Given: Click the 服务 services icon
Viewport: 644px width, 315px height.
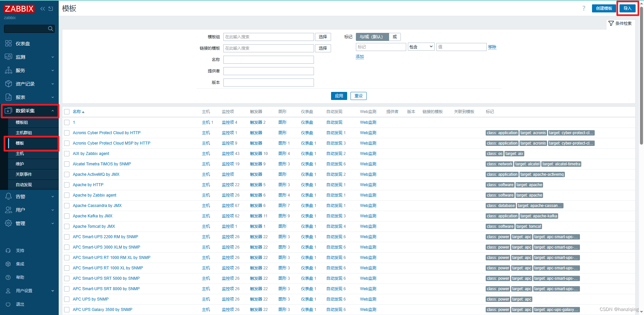Looking at the screenshot, I should [8, 70].
